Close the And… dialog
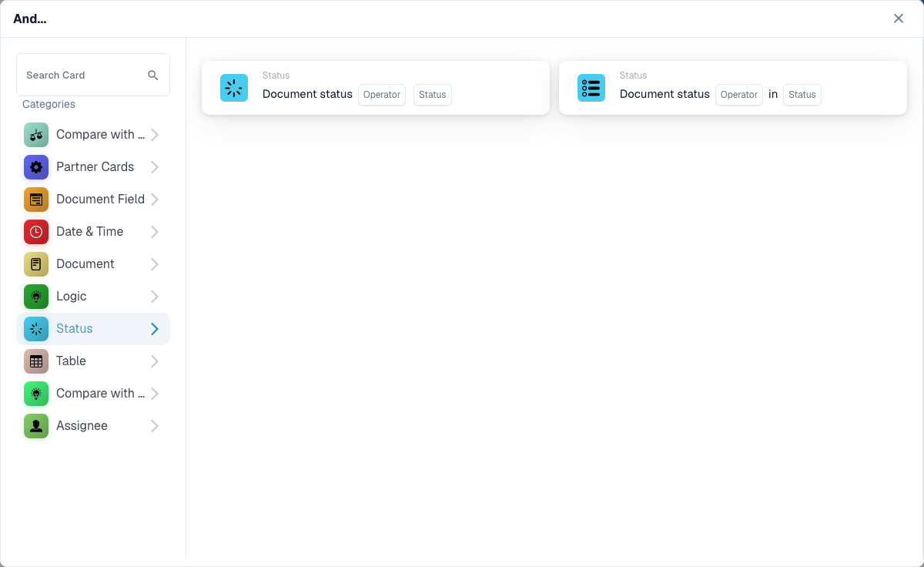The image size is (924, 567). [899, 18]
